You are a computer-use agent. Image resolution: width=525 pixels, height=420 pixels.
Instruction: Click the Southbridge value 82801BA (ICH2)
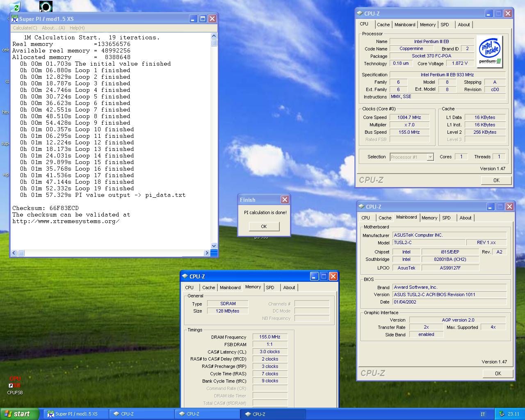450,259
